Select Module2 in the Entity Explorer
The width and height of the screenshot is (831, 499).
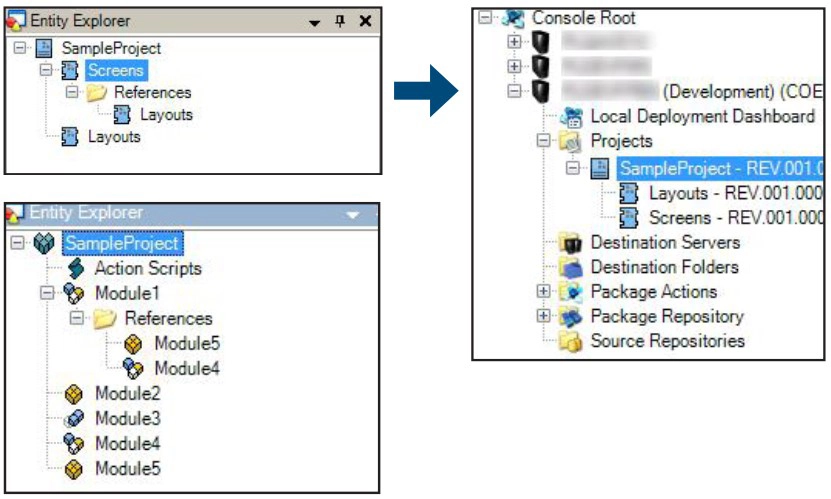pyautogui.click(x=127, y=393)
